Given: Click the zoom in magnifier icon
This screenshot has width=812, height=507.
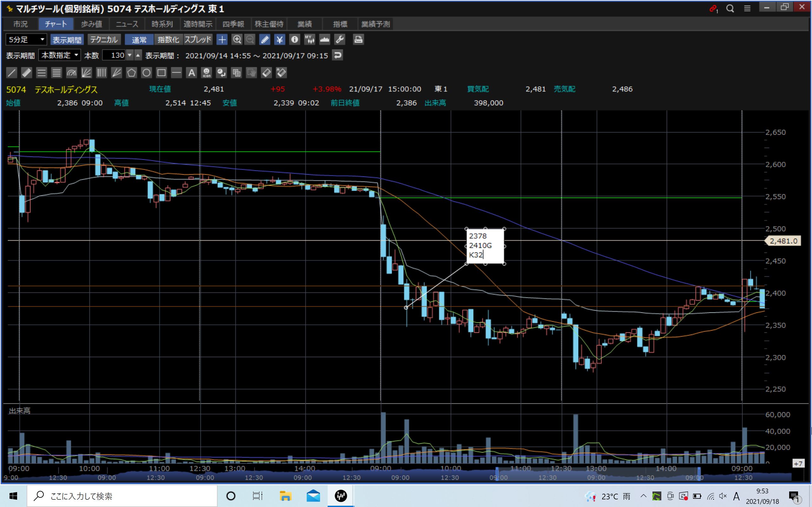Looking at the screenshot, I should pyautogui.click(x=237, y=40).
